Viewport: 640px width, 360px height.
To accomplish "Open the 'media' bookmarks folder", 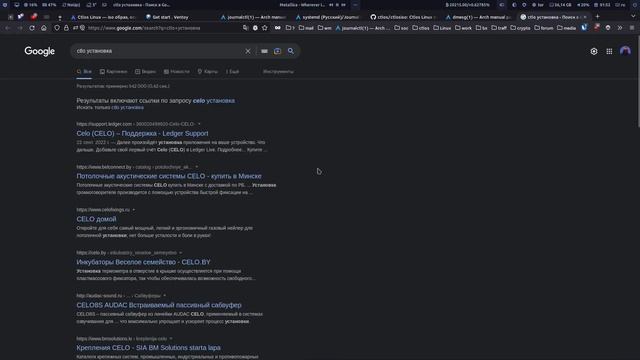I will pos(567,28).
